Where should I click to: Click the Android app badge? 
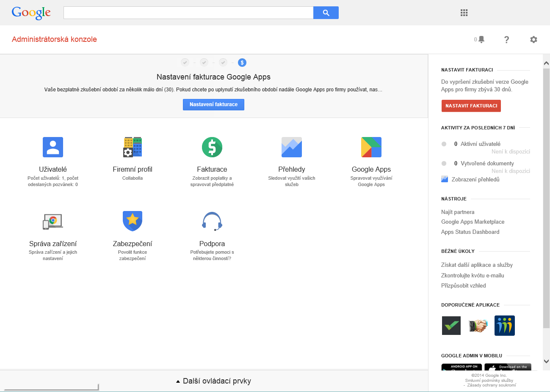462,367
